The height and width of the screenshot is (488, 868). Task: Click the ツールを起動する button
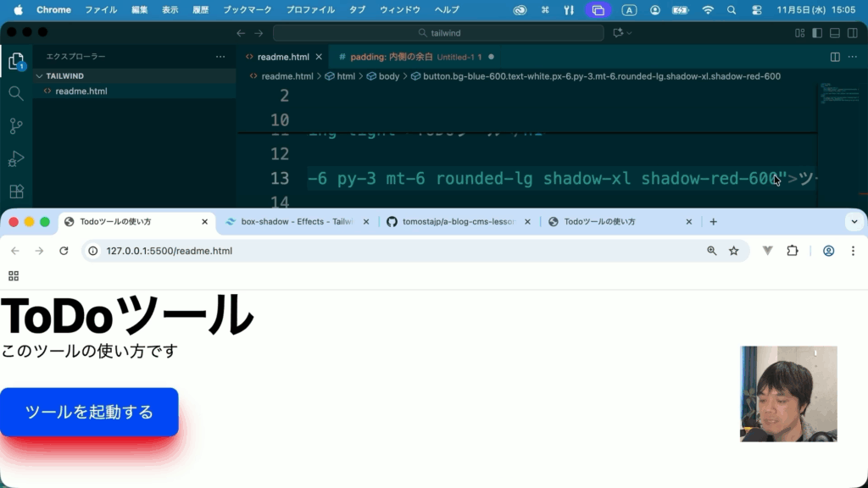coord(89,413)
